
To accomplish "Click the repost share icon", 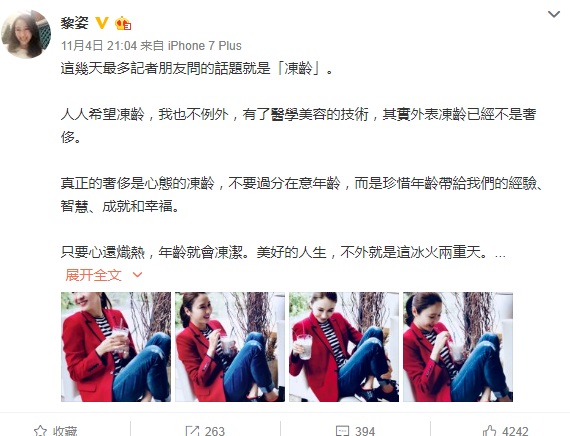I will click(x=192, y=431).
